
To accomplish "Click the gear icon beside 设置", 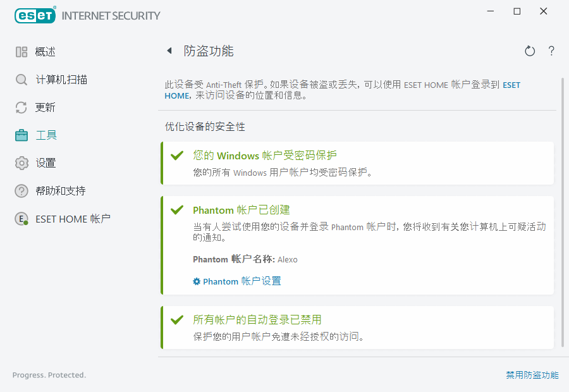I will [x=21, y=163].
